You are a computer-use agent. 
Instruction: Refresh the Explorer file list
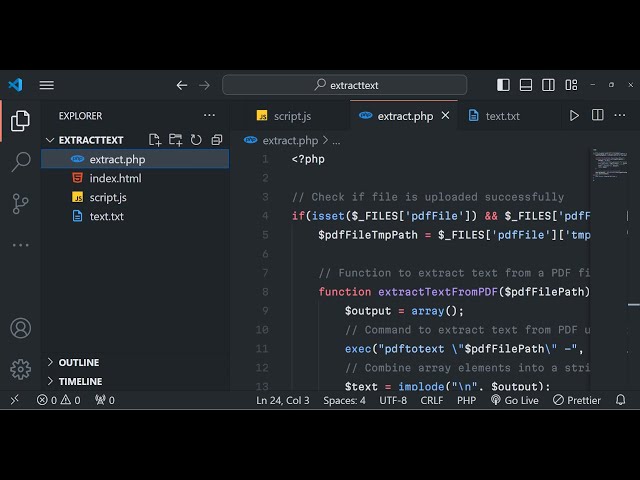coord(196,140)
